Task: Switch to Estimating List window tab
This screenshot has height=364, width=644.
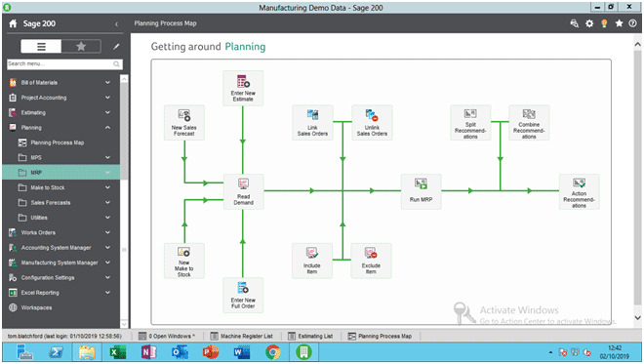Action: (x=310, y=336)
